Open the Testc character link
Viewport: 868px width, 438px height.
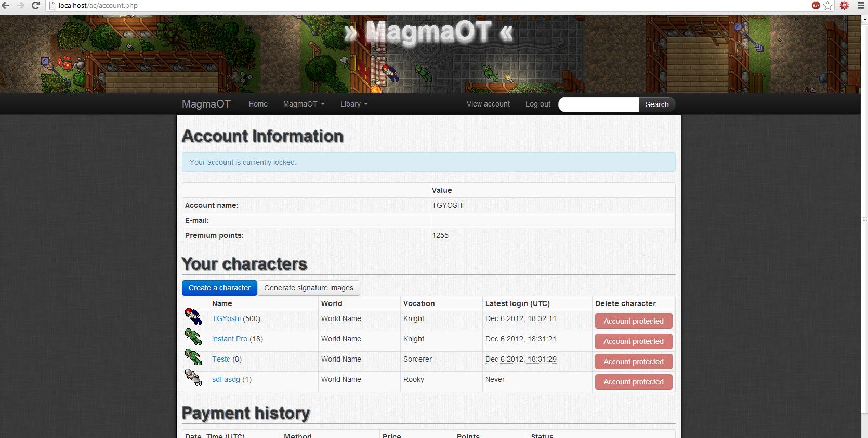click(221, 359)
